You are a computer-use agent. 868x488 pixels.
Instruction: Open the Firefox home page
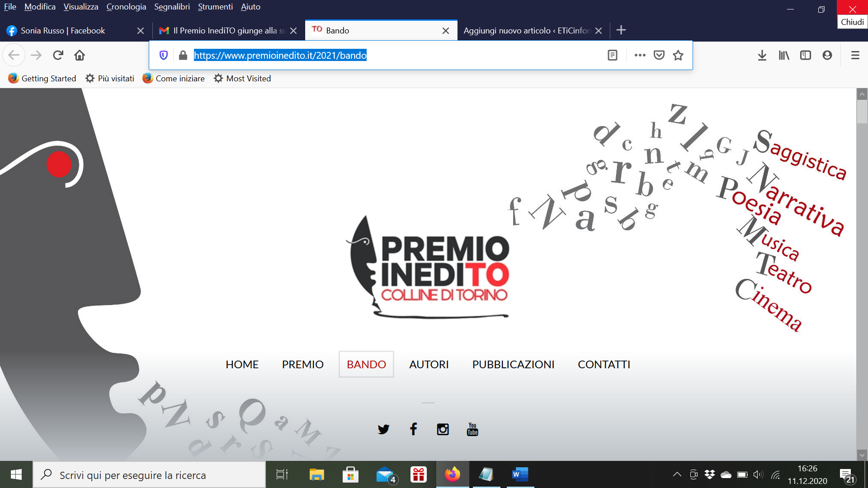click(80, 55)
